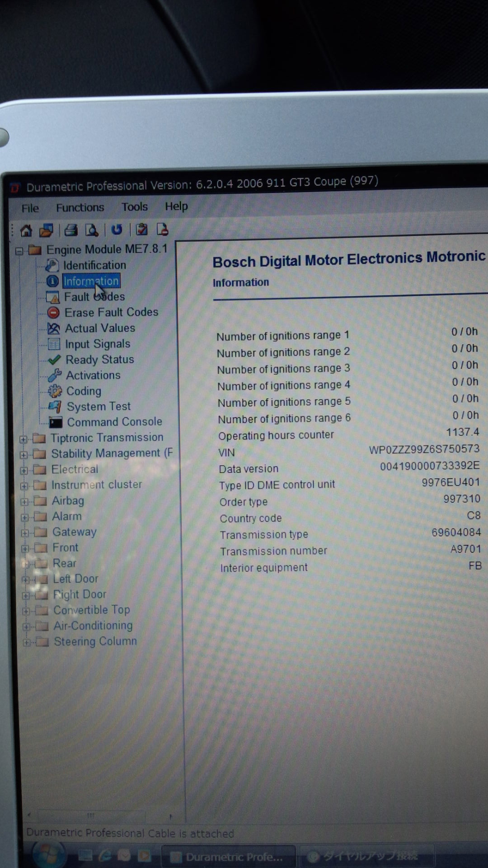Click the tree panel horizontal scrollbar
Screen dimensions: 488x868
tap(99, 815)
